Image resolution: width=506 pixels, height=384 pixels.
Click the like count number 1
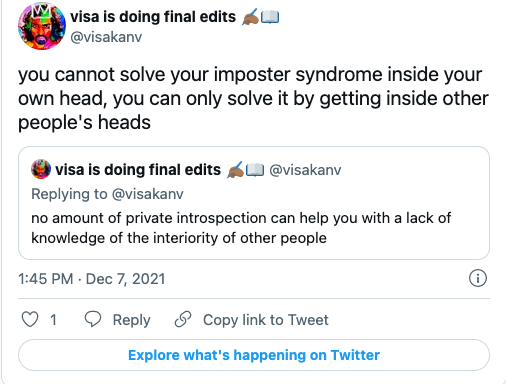[53, 320]
